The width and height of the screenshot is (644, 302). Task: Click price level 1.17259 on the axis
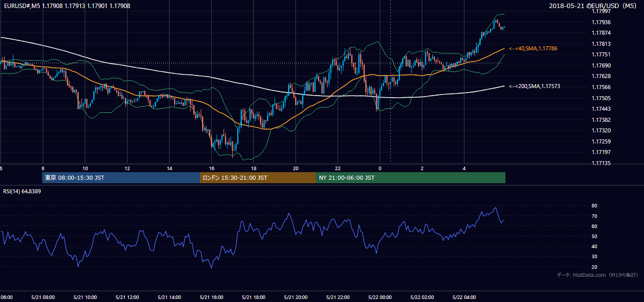601,141
